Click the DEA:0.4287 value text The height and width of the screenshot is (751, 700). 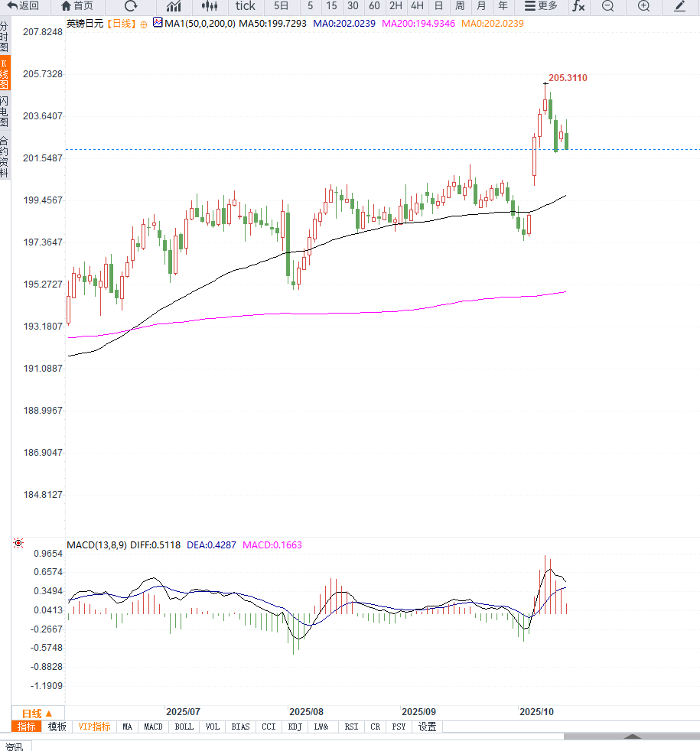211,545
